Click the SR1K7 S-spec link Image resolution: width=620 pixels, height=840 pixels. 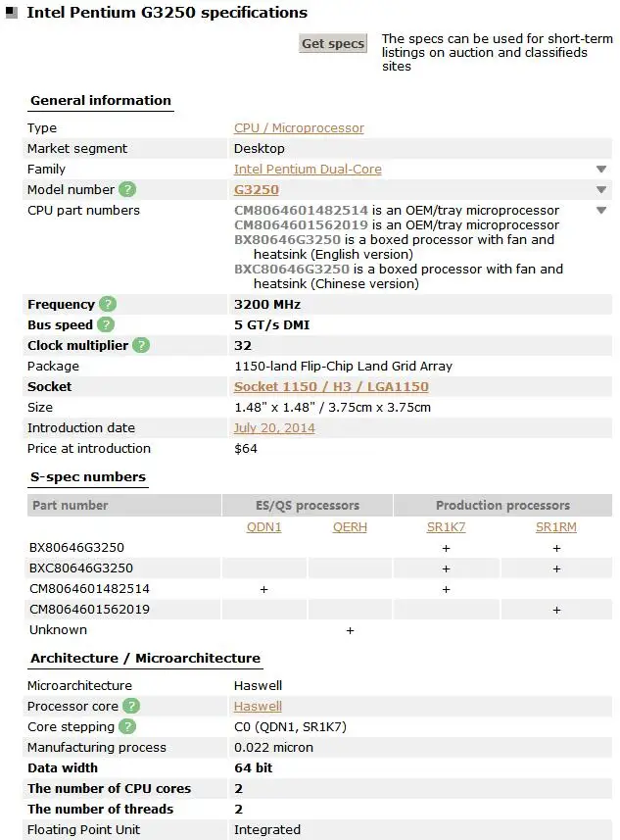coord(446,526)
